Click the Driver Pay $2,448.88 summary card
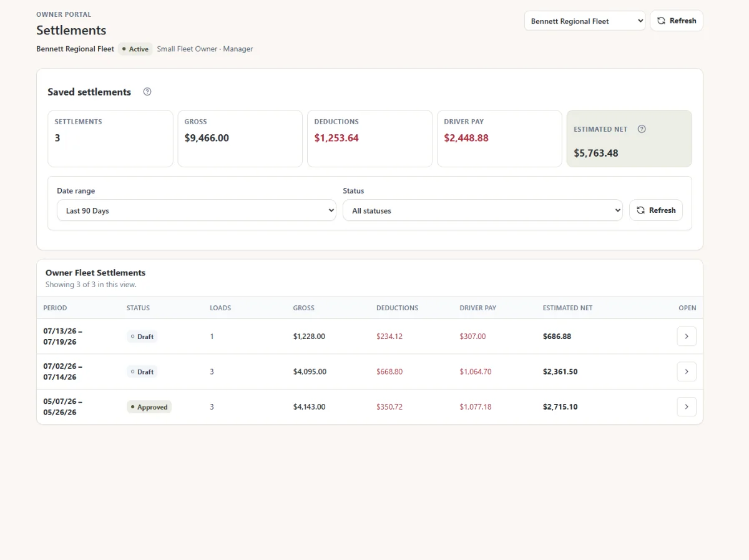Screen dimensions: 749x560 pos(500,139)
